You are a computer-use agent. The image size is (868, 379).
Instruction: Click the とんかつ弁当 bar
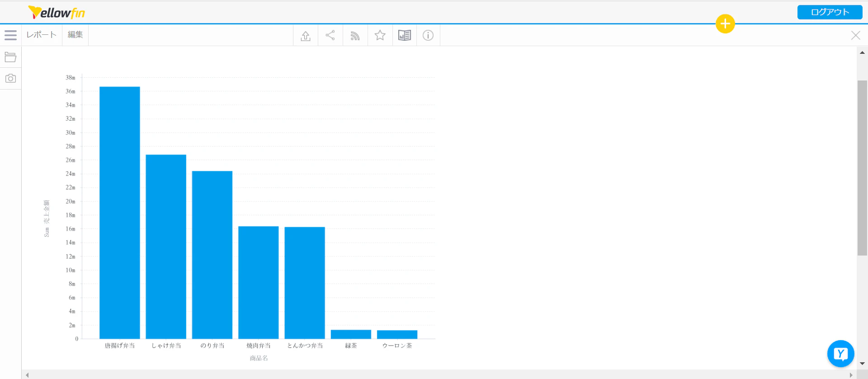click(x=305, y=283)
